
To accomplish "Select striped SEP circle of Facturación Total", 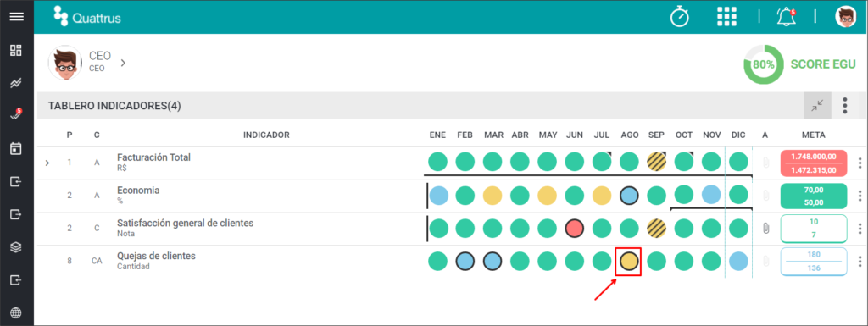I will coord(657,162).
